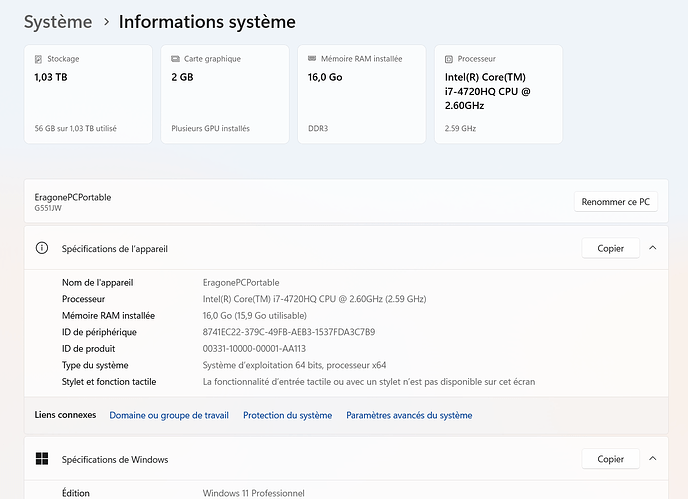688x499 pixels.
Task: Click the 56 GB sur 1,03 TB utilisé text
Action: (x=75, y=129)
